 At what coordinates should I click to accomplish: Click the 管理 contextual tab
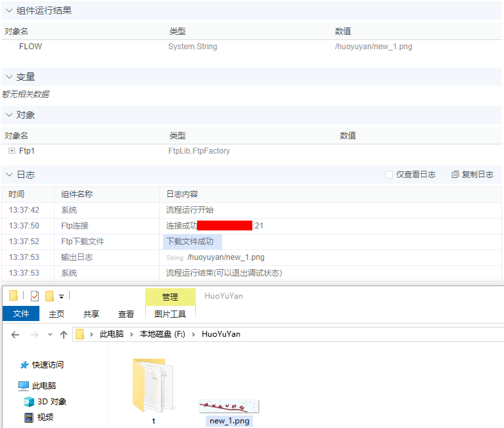pos(170,297)
